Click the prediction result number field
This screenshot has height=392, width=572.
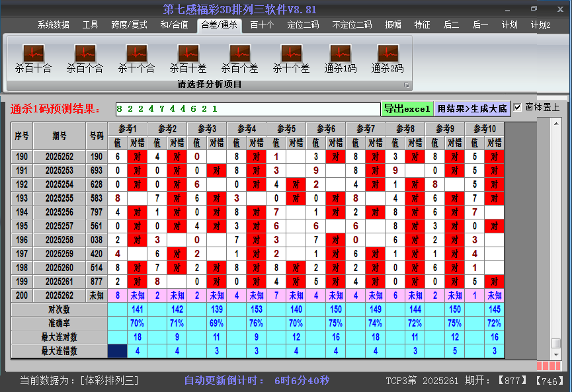point(246,108)
